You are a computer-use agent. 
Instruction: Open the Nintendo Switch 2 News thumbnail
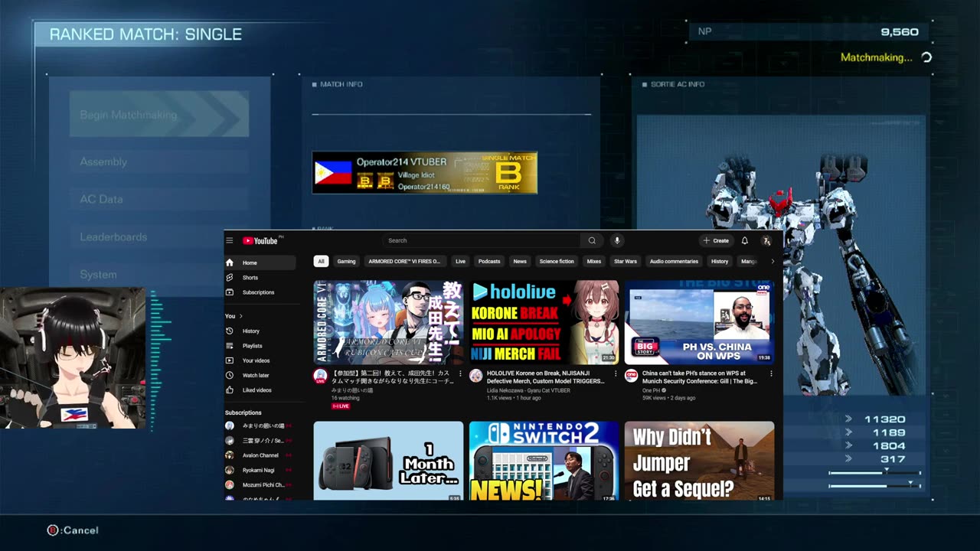pyautogui.click(x=544, y=461)
